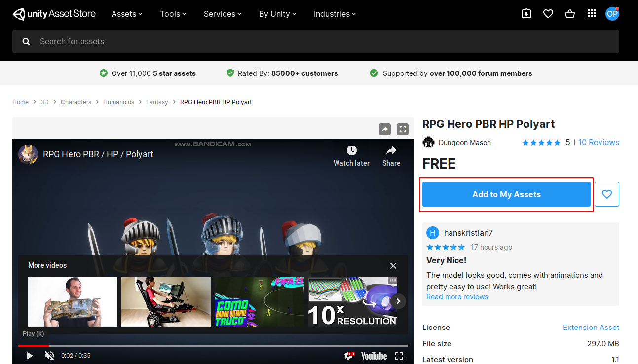Open the Unity apps grid menu
The height and width of the screenshot is (364, 638).
click(592, 14)
